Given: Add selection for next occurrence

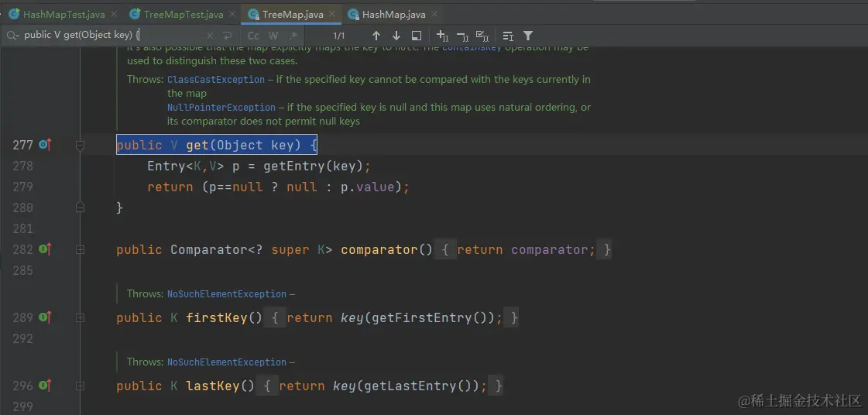Looking at the screenshot, I should (442, 36).
